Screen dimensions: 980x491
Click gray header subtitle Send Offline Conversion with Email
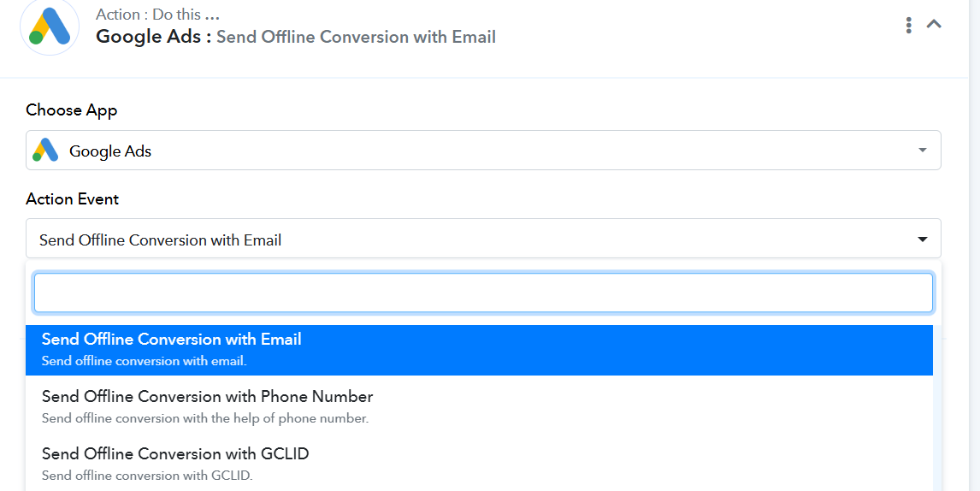pyautogui.click(x=357, y=37)
